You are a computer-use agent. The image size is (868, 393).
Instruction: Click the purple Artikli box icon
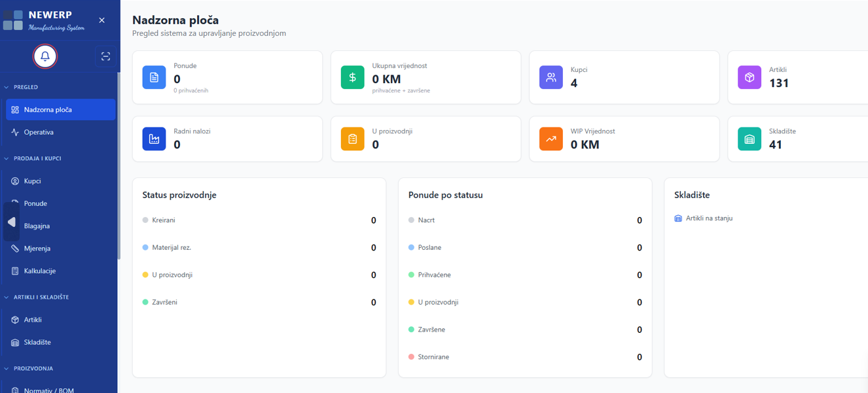coord(749,77)
